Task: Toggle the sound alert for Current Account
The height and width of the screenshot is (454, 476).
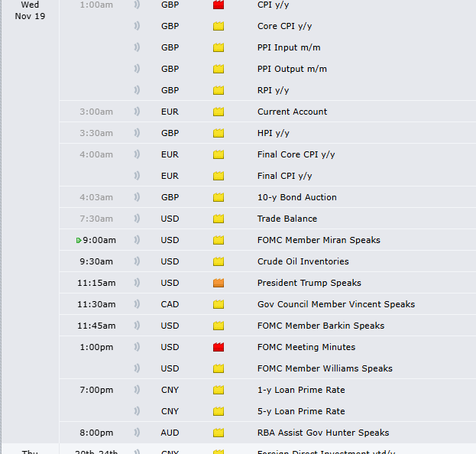Action: tap(138, 112)
